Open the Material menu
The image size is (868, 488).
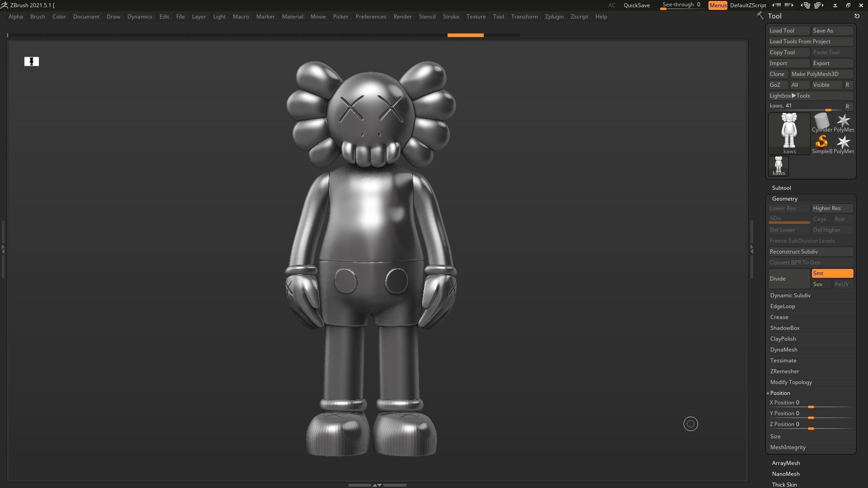tap(292, 17)
